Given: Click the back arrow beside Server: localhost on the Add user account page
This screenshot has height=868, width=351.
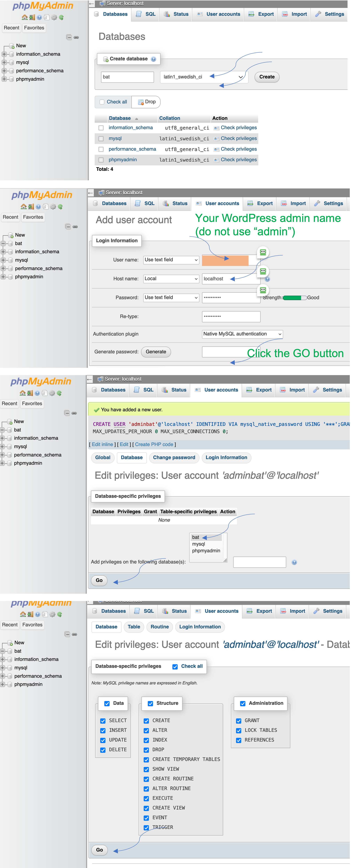Looking at the screenshot, I should coord(90,193).
